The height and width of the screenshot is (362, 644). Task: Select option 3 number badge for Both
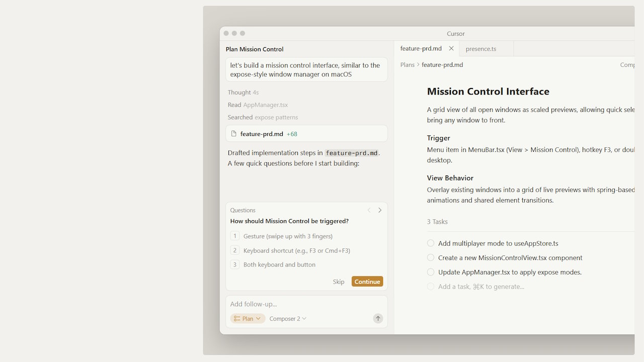[x=234, y=264]
